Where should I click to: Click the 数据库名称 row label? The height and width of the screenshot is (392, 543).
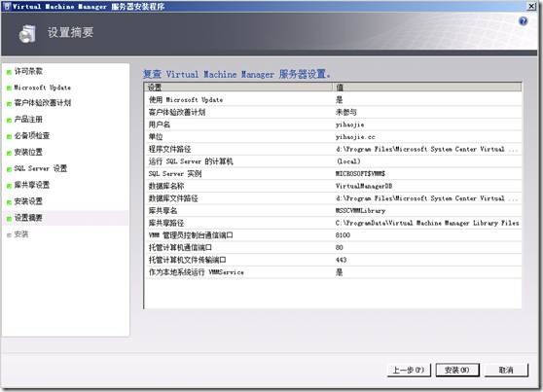[166, 187]
